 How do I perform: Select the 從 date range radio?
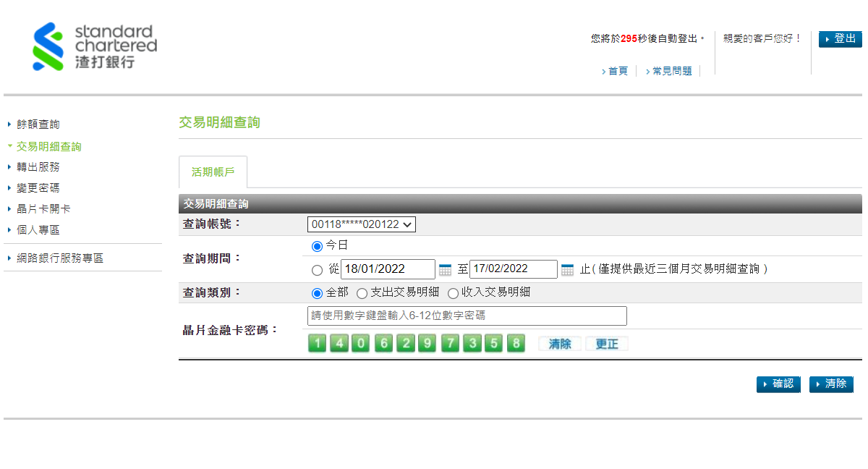click(317, 271)
